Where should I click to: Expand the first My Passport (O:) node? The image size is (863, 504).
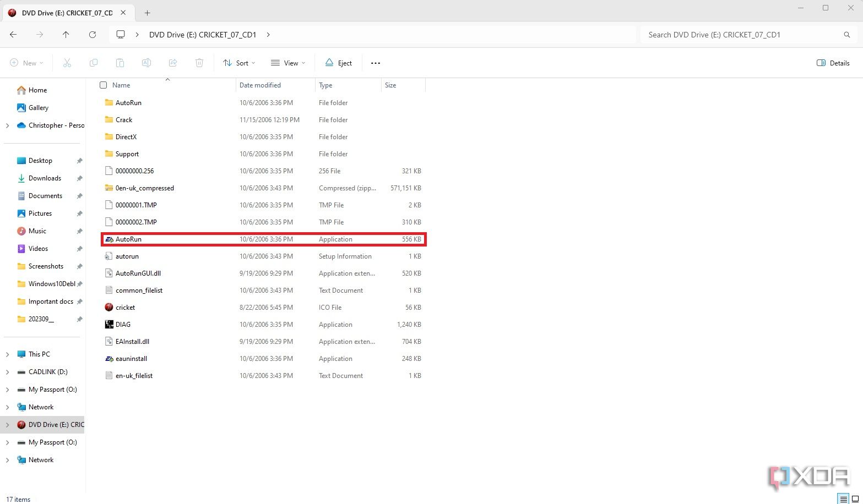(7, 390)
